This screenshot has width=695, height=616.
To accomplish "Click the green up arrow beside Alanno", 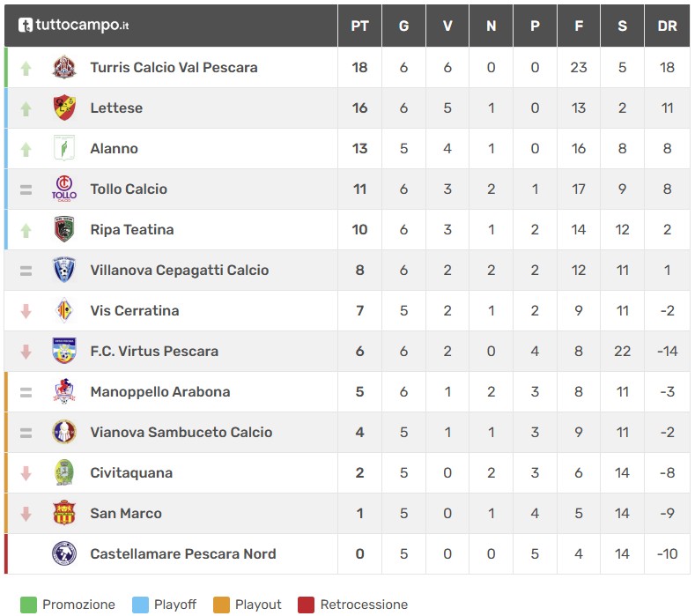I will [26, 149].
